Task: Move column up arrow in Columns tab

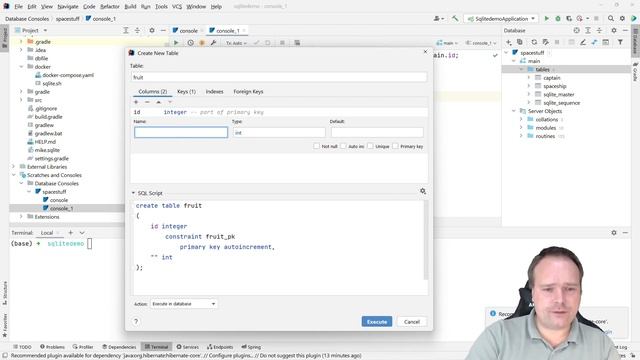Action: [x=158, y=102]
